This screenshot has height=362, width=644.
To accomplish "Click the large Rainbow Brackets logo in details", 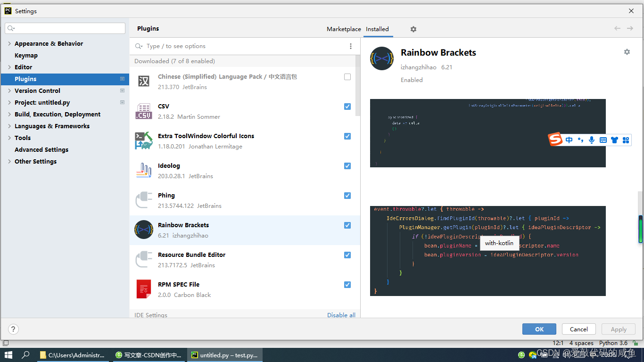I will coord(382,58).
